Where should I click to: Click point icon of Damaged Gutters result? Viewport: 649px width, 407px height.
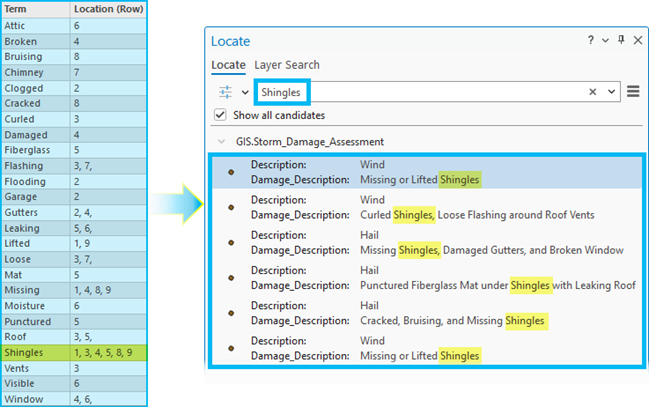[231, 243]
